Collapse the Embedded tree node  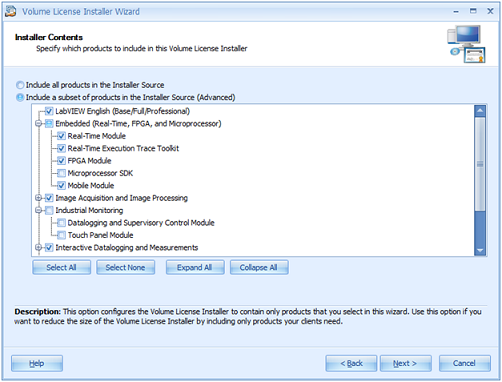coord(38,124)
